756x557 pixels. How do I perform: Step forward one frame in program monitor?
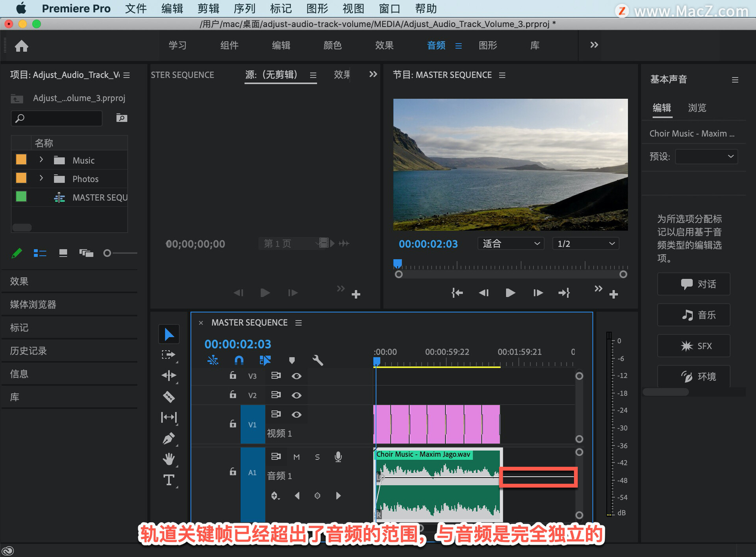coord(538,293)
